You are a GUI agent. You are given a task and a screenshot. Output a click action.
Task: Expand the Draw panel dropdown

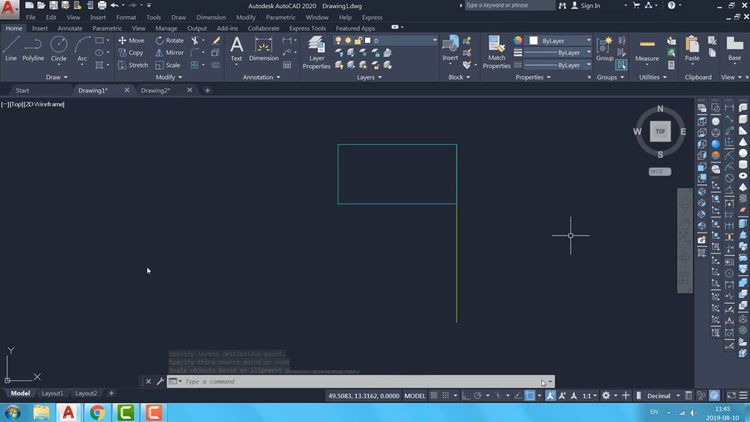56,77
